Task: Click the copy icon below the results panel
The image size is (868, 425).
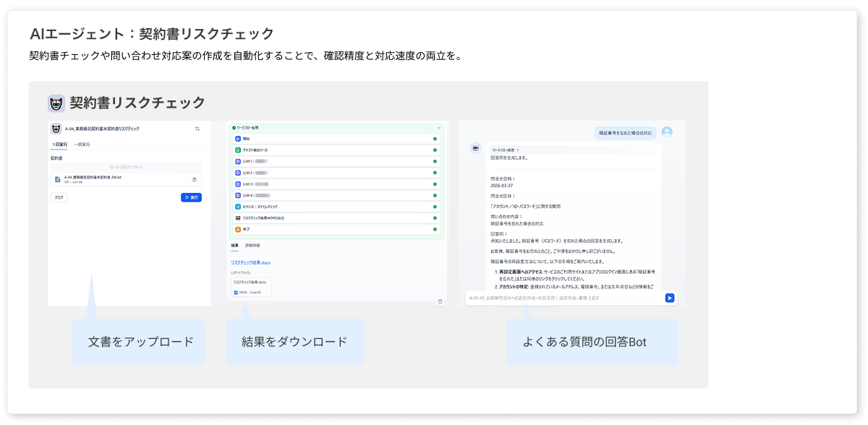Action: (440, 302)
